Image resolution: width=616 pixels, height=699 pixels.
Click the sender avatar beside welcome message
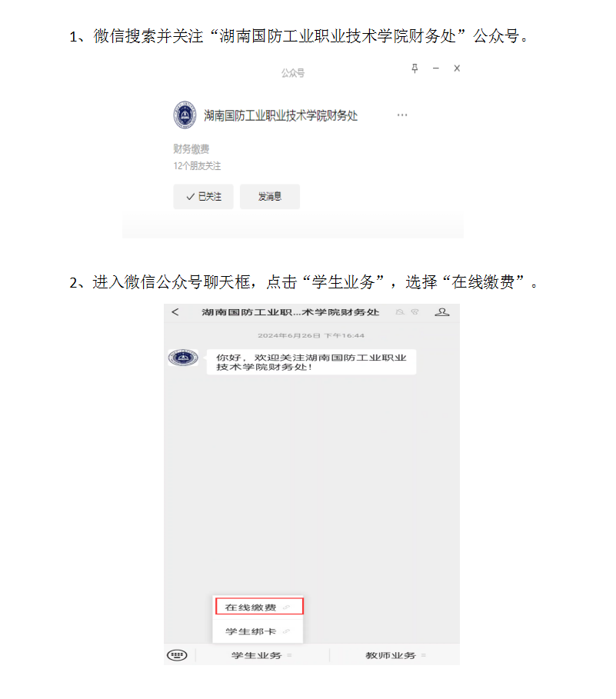(183, 358)
